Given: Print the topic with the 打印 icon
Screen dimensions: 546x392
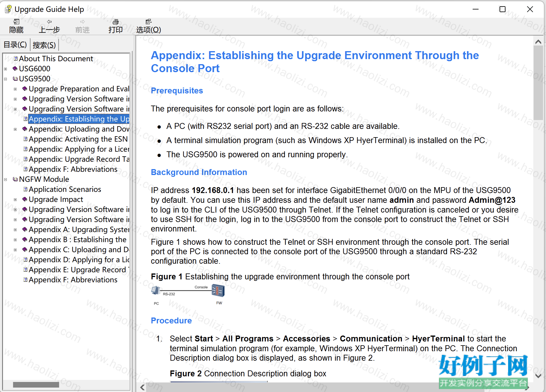Looking at the screenshot, I should point(116,22).
